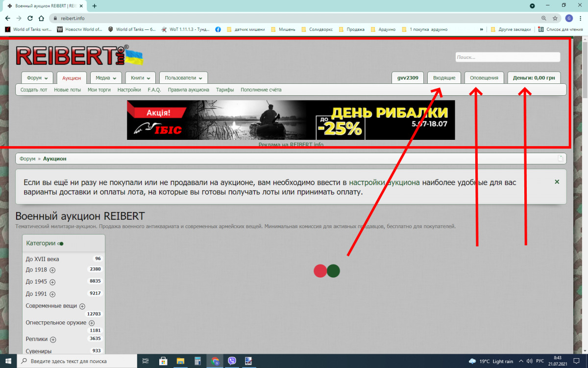Open the До XVII века category
This screenshot has width=588, height=368.
(42, 259)
